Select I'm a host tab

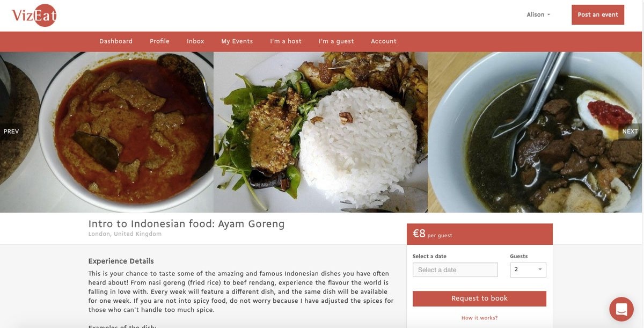pos(286,41)
